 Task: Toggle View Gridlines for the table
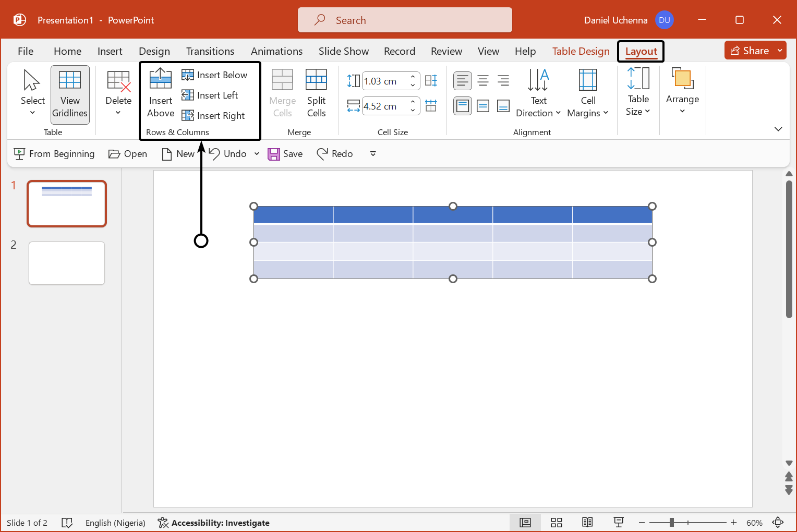coord(70,94)
